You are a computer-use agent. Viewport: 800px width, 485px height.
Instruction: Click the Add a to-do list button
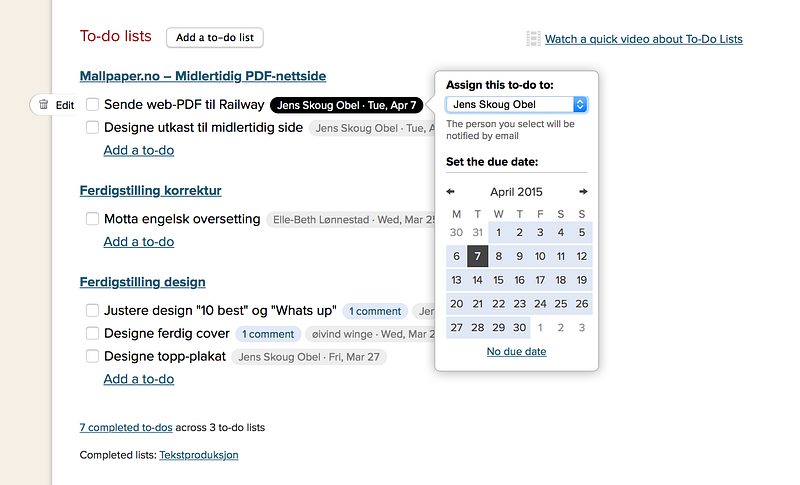[215, 37]
